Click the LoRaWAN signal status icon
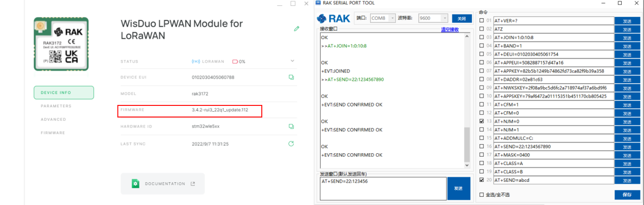Viewport: 644px width, 205px height. [x=195, y=61]
